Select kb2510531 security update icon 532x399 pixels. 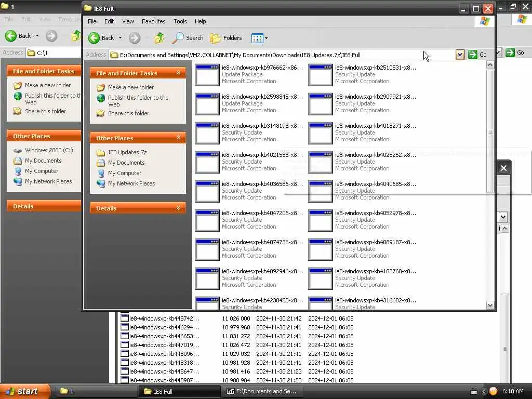tap(320, 75)
